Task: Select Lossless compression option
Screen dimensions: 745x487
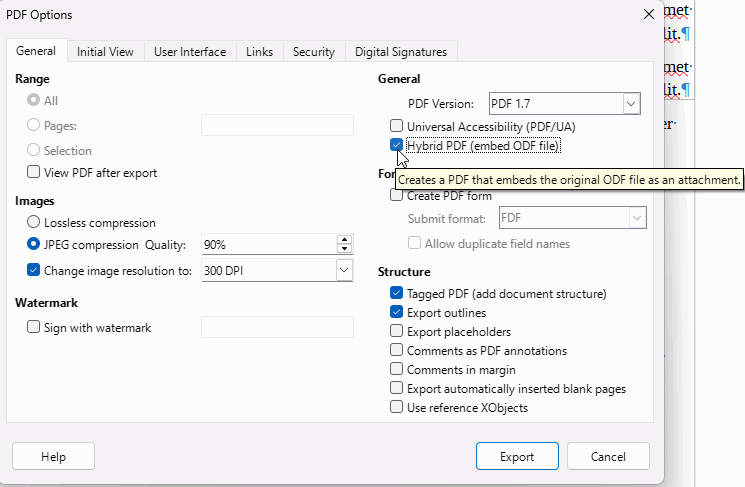Action: point(33,222)
